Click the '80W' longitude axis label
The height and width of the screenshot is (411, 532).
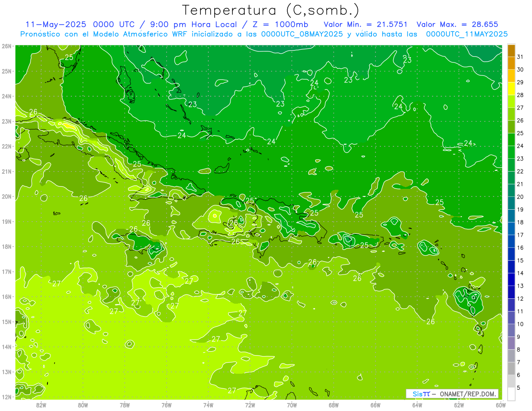click(83, 405)
